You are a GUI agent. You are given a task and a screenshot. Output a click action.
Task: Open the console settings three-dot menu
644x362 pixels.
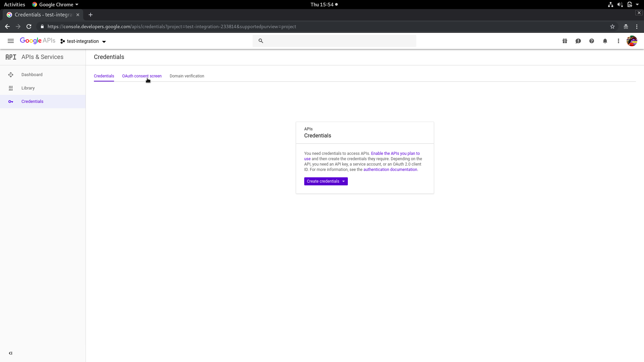pos(619,41)
